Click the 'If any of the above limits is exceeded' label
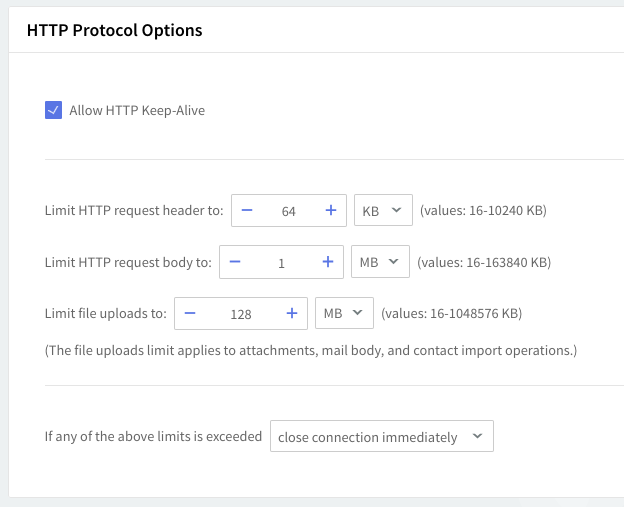Screen dimensions: 624x507 pos(153,437)
